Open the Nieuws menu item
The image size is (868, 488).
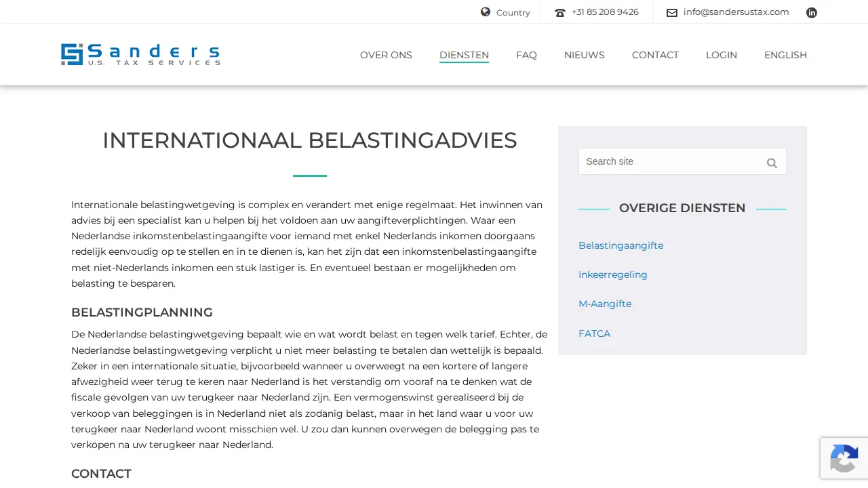[x=585, y=55]
